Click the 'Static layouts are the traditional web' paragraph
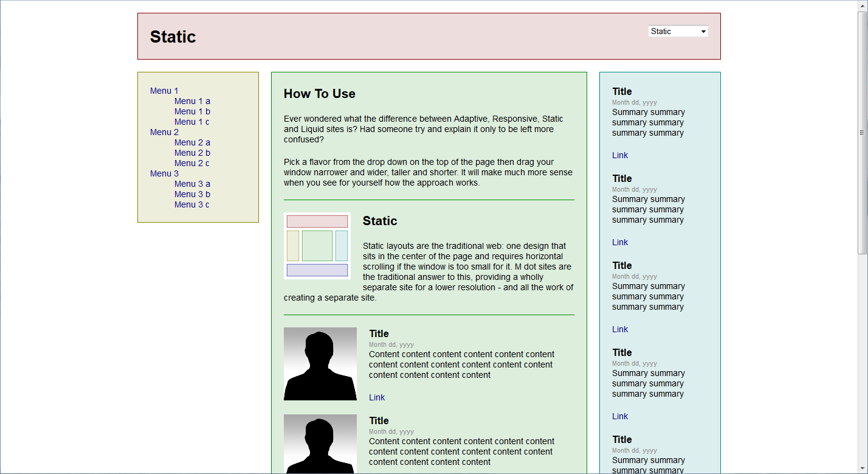 [x=429, y=272]
